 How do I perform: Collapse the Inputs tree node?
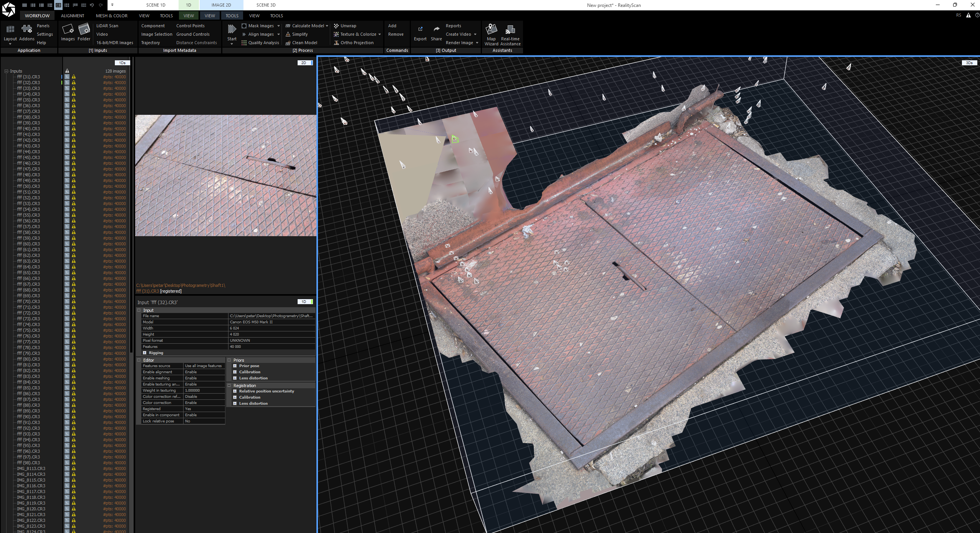6,71
